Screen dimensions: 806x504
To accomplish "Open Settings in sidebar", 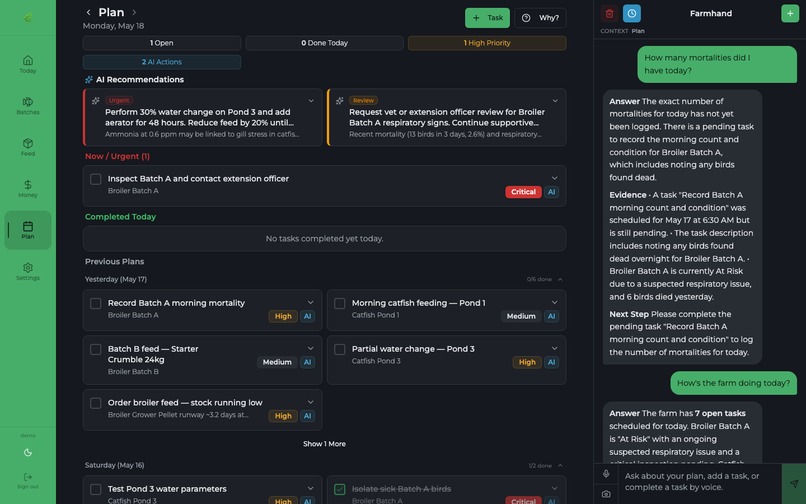I will [x=28, y=272].
